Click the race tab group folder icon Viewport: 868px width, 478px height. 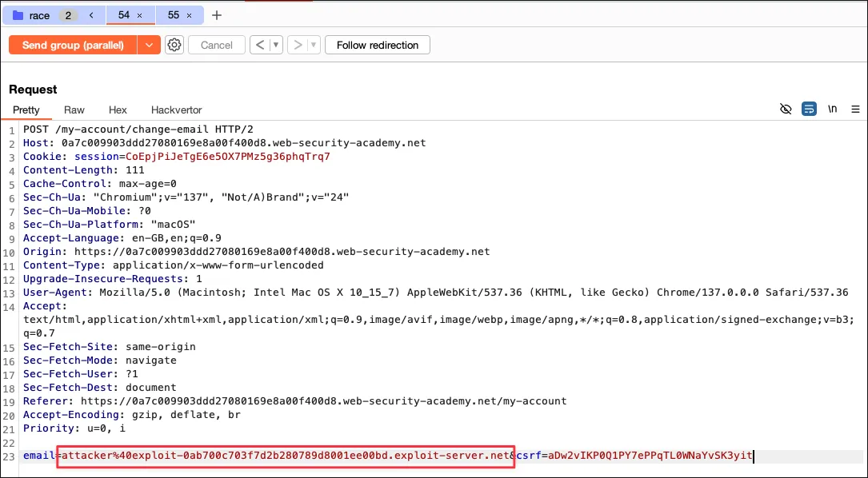pyautogui.click(x=18, y=15)
